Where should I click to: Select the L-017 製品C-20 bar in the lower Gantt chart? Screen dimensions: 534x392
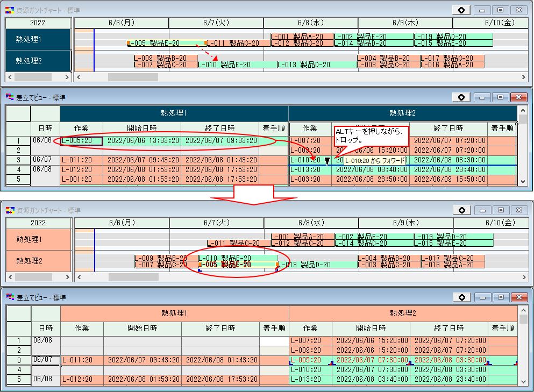click(453, 258)
